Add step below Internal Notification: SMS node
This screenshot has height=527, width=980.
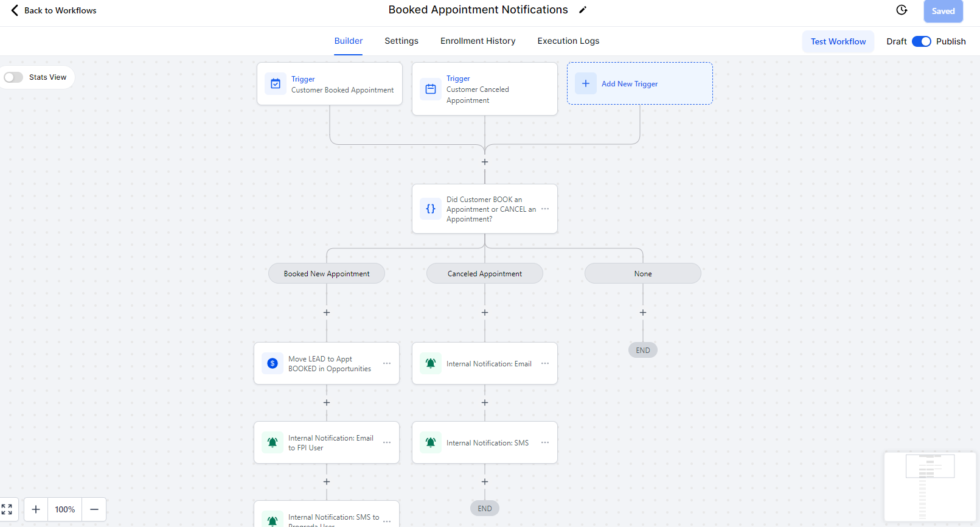click(485, 481)
